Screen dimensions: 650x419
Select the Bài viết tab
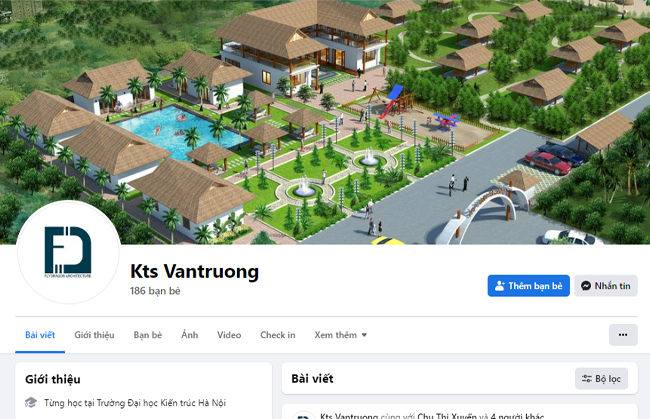point(40,335)
